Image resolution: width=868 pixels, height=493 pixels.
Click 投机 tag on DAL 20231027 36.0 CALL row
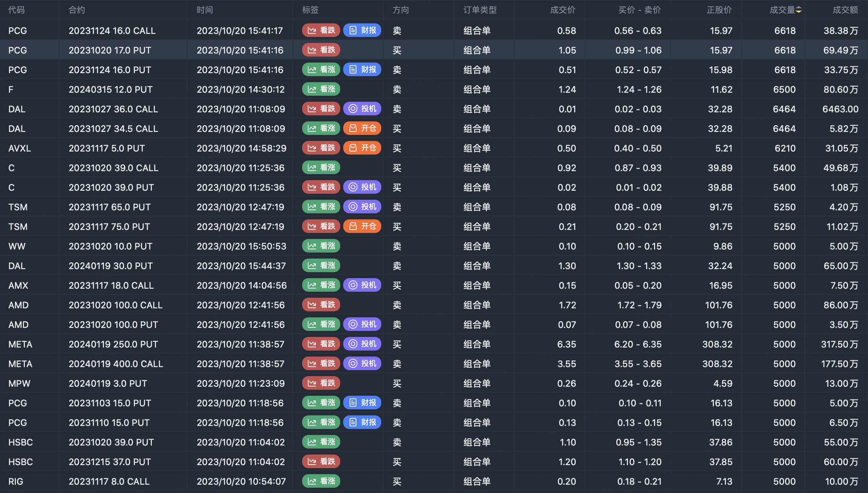(362, 109)
